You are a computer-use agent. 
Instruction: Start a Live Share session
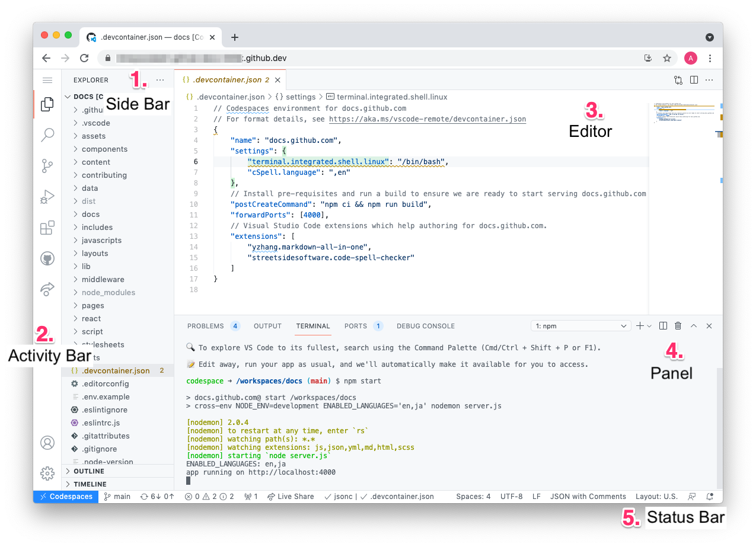(290, 497)
